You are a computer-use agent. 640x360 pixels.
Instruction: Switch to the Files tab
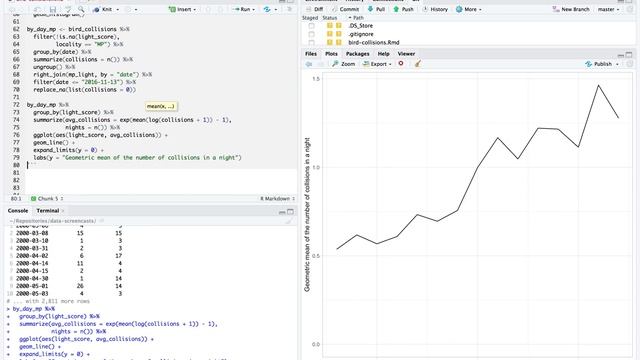(311, 54)
